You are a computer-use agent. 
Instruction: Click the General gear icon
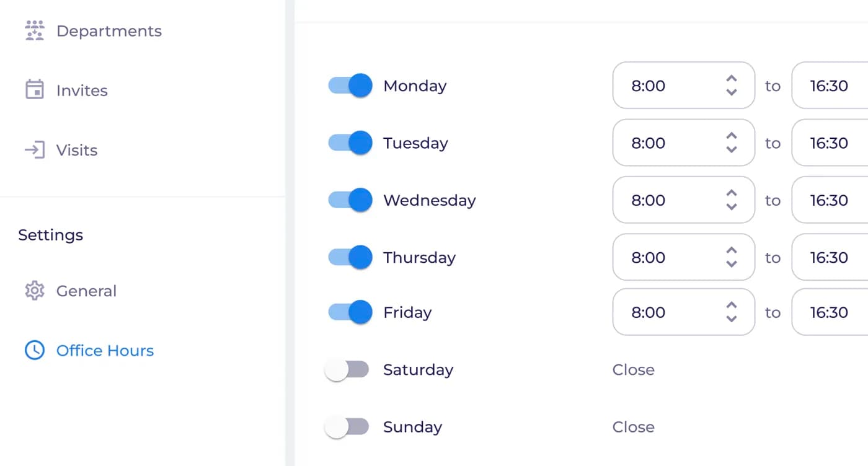point(35,291)
